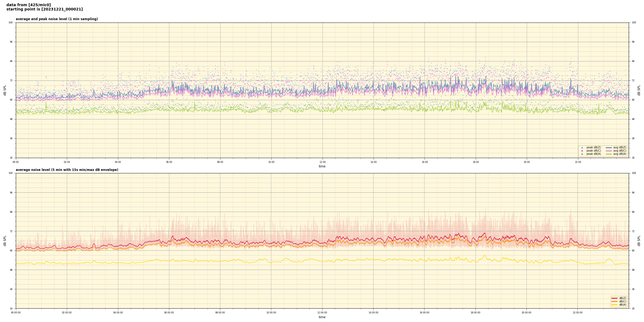Click the 96 tick label on the top chart's left axis
644x322 pixels.
point(11,42)
